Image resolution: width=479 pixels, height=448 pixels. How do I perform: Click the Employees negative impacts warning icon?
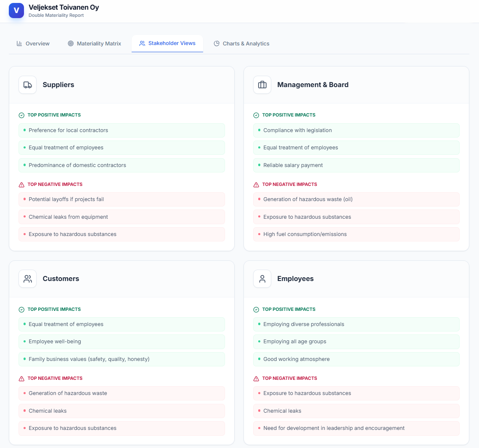pos(256,379)
